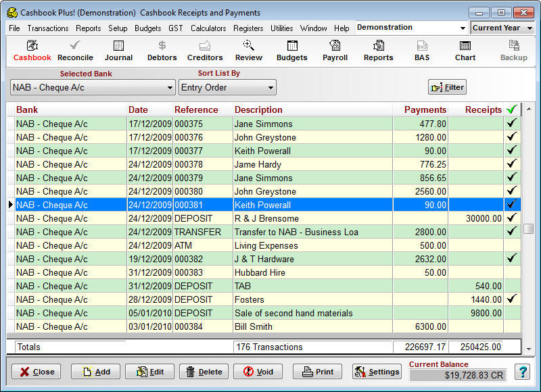
Task: Click the Edit button
Action: [149, 372]
